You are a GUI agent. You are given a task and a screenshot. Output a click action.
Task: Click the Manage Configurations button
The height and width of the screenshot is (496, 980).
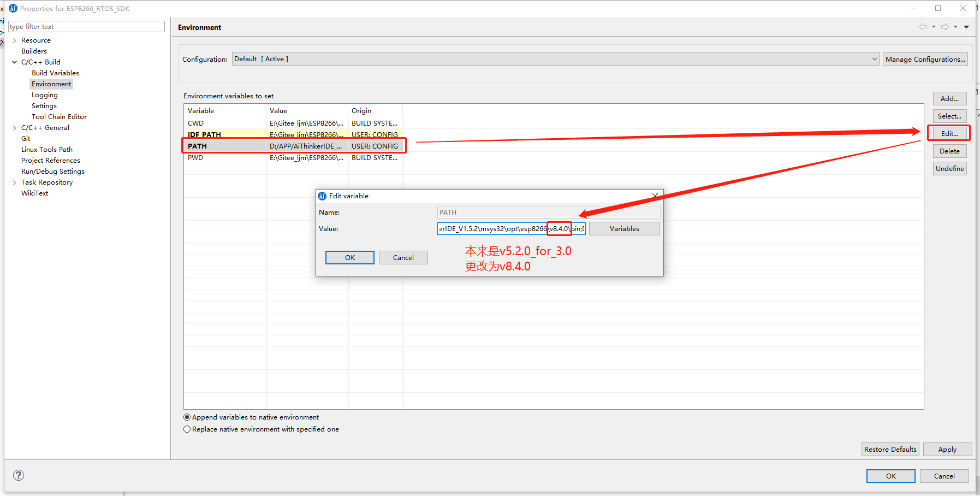[x=925, y=58]
